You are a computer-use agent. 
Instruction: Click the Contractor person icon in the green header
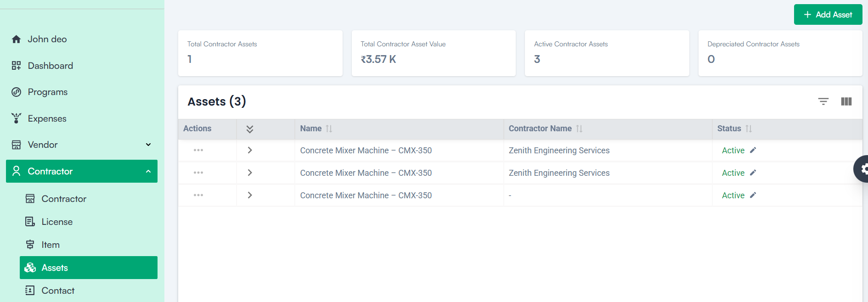coord(17,171)
